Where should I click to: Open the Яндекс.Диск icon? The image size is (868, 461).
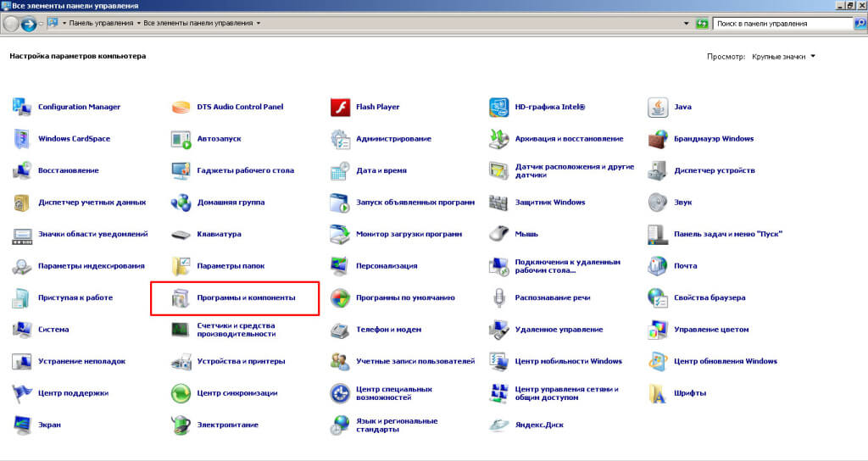[498, 425]
